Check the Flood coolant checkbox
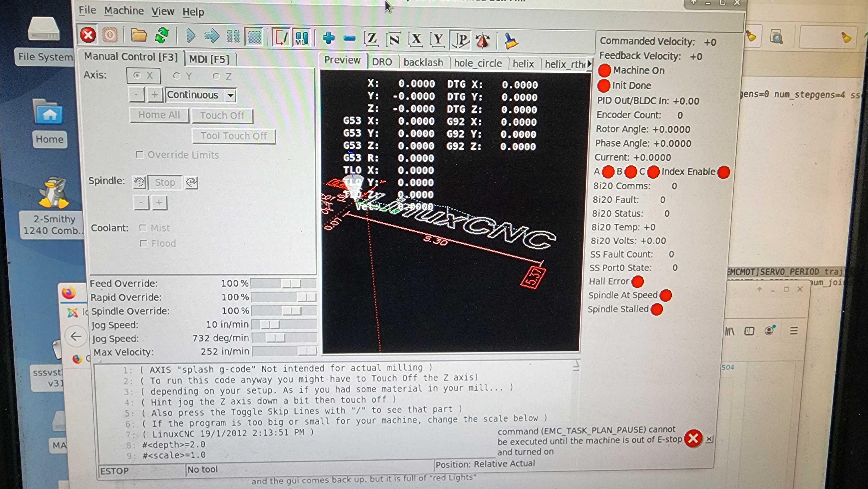 click(143, 244)
